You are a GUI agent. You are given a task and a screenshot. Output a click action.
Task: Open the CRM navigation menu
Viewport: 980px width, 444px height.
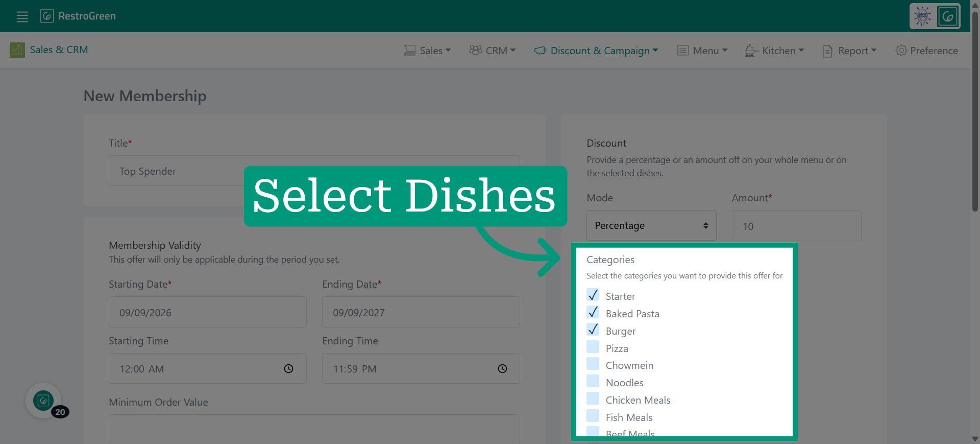(x=493, y=51)
